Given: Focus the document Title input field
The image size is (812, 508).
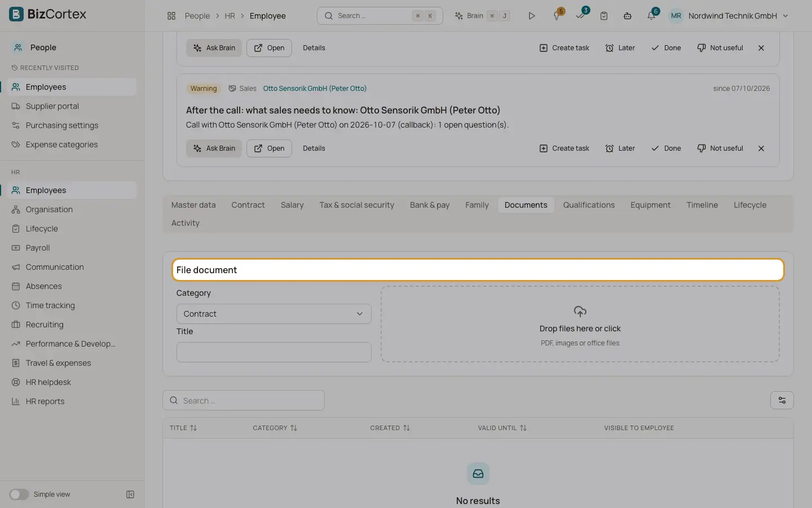Looking at the screenshot, I should [274, 352].
